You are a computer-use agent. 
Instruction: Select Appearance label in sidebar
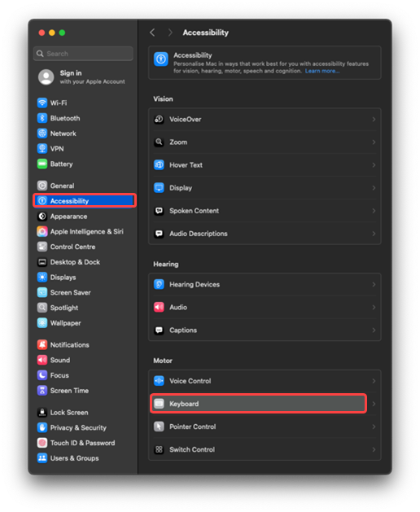pyautogui.click(x=68, y=217)
